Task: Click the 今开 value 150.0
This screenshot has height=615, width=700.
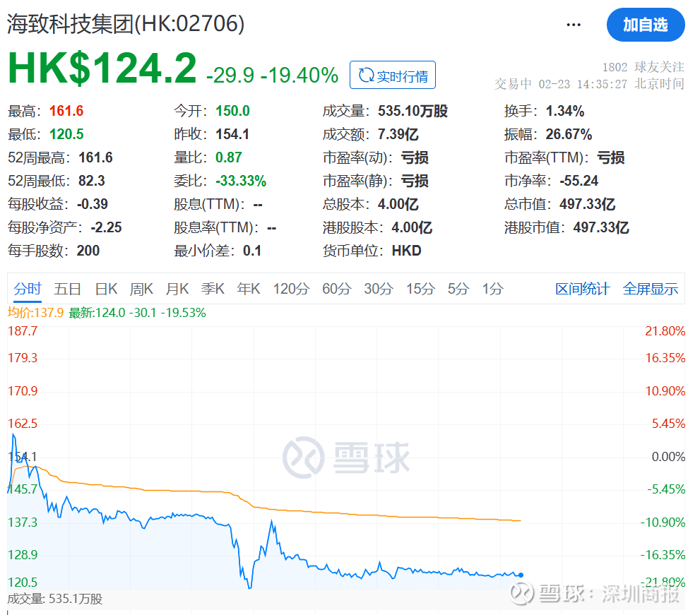Action: [232, 111]
